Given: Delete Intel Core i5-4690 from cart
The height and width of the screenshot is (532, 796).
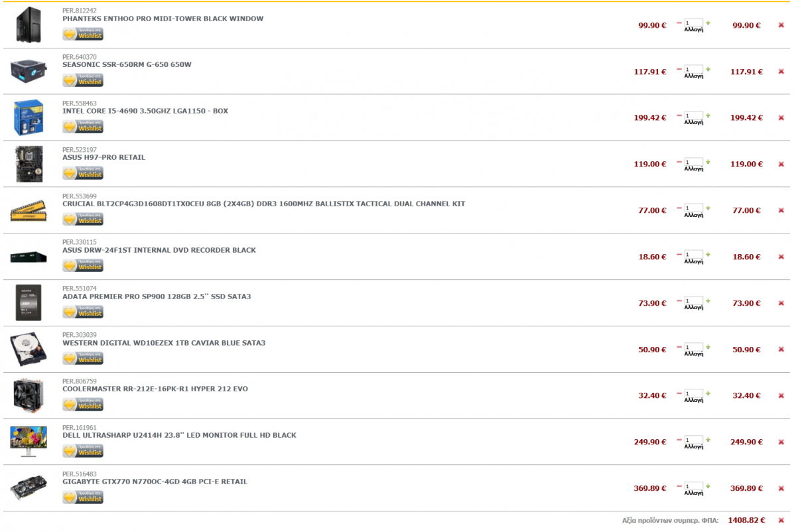Looking at the screenshot, I should 781,118.
